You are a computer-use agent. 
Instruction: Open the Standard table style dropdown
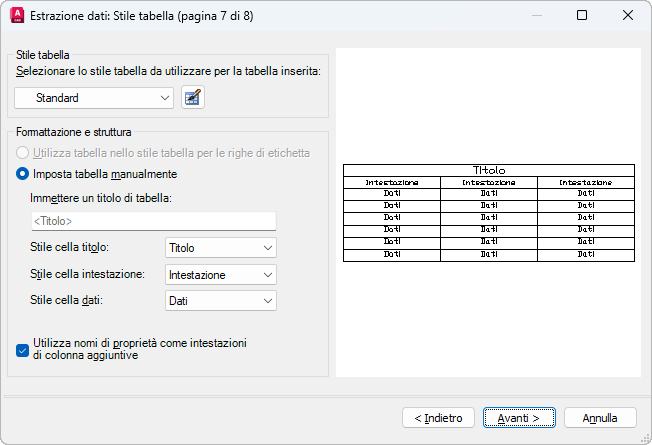point(95,97)
